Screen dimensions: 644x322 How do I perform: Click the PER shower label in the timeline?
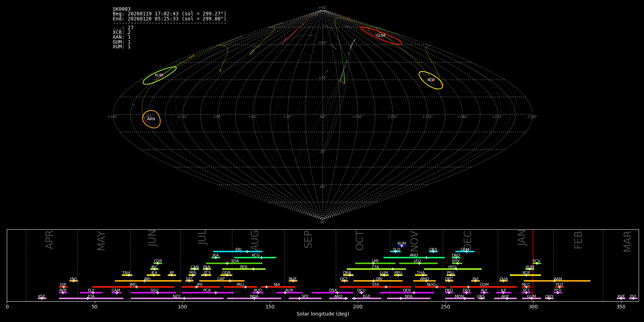point(244,267)
